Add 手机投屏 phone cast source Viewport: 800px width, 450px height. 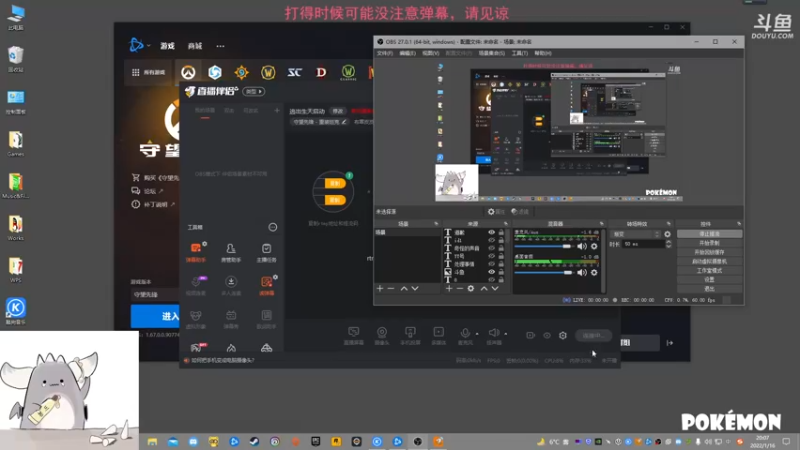point(410,336)
